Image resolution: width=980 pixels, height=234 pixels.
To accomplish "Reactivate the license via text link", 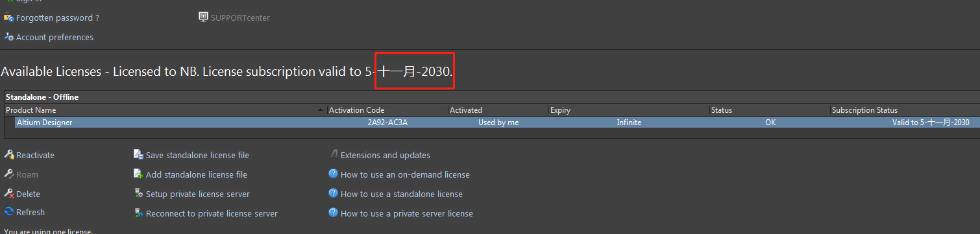I will pos(35,156).
